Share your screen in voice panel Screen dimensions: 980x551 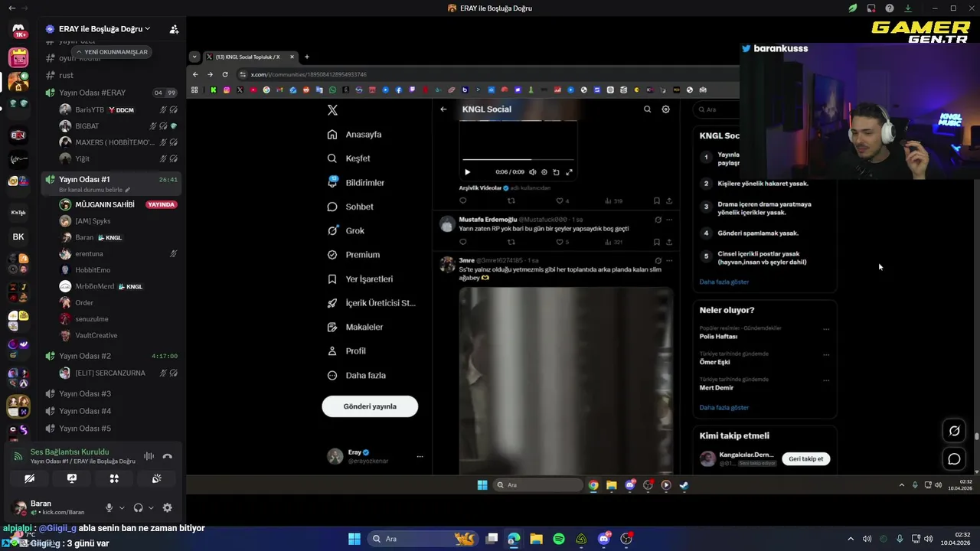tap(72, 478)
